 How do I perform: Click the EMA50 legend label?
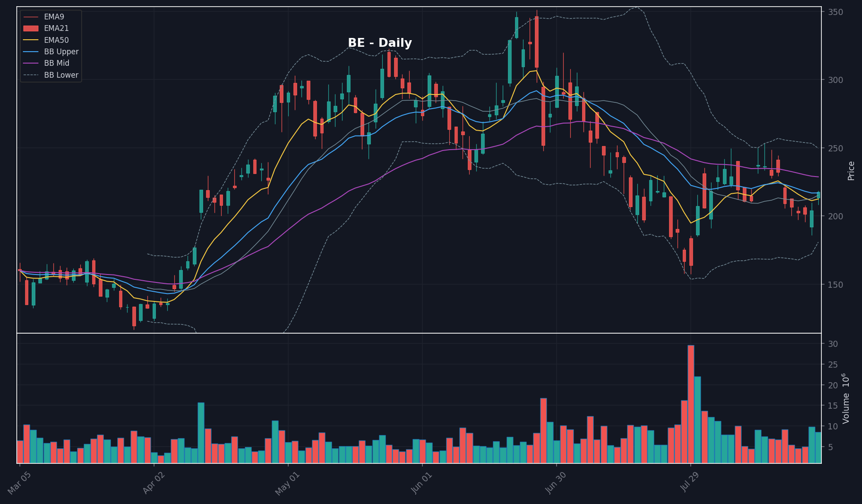pyautogui.click(x=56, y=40)
